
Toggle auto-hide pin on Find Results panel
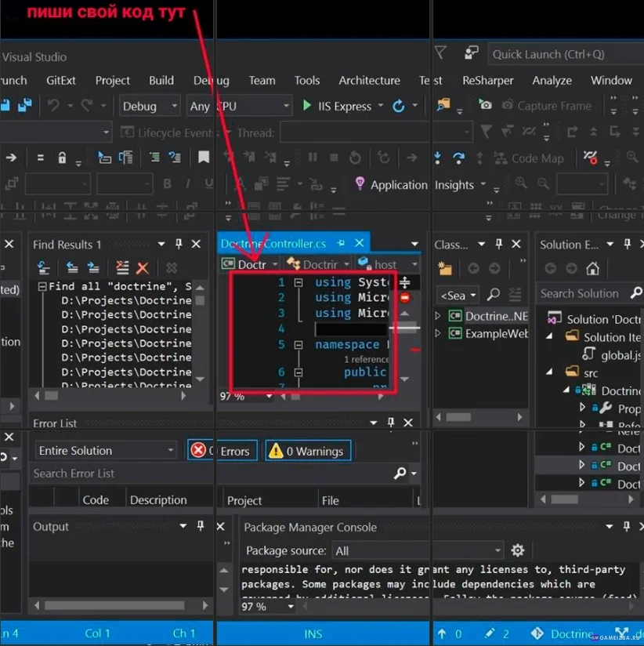pyautogui.click(x=179, y=244)
